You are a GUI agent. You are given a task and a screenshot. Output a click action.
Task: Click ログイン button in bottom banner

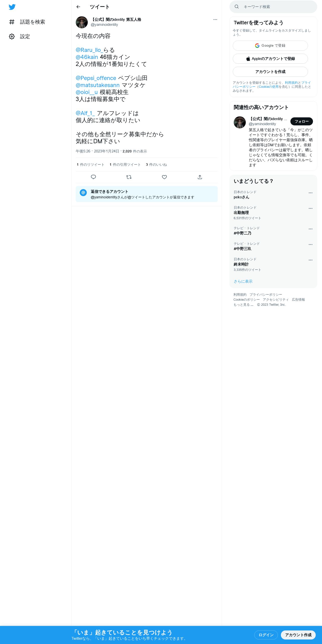pos(266,635)
